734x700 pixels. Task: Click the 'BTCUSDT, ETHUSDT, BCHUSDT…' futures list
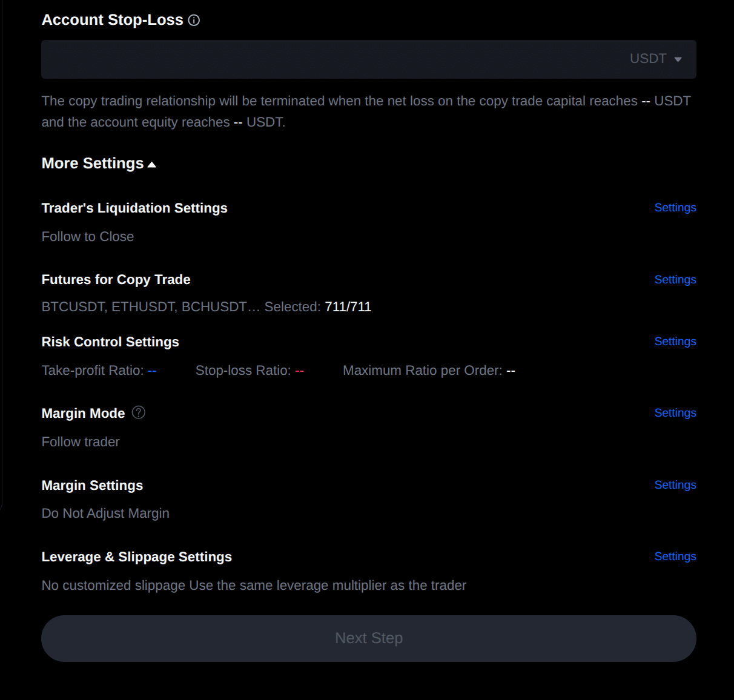click(151, 307)
